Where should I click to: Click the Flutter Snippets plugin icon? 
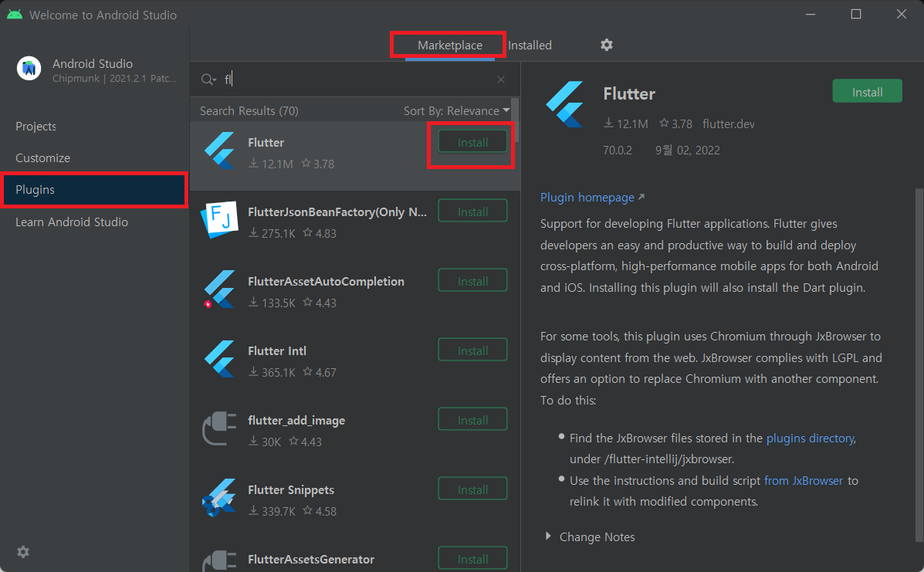tap(219, 498)
